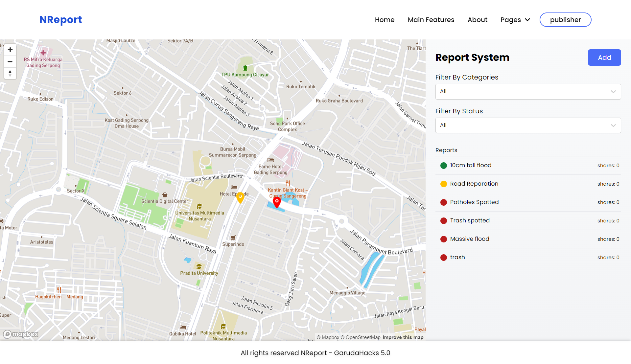Open the Main Features menu item
This screenshot has width=631, height=364.
point(431,20)
